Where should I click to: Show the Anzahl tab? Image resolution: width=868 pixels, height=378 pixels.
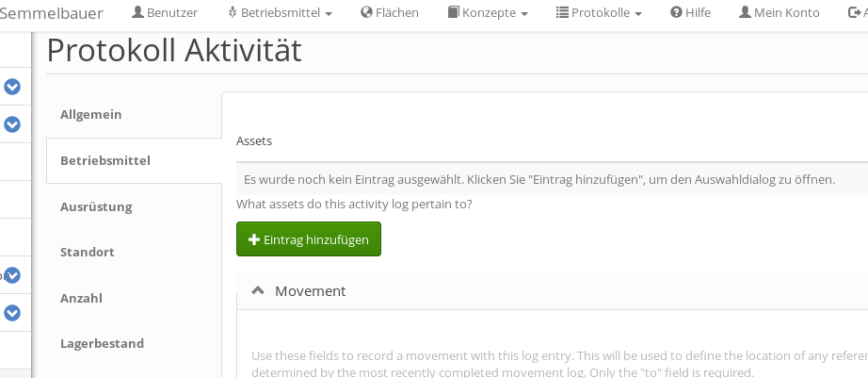click(x=81, y=298)
